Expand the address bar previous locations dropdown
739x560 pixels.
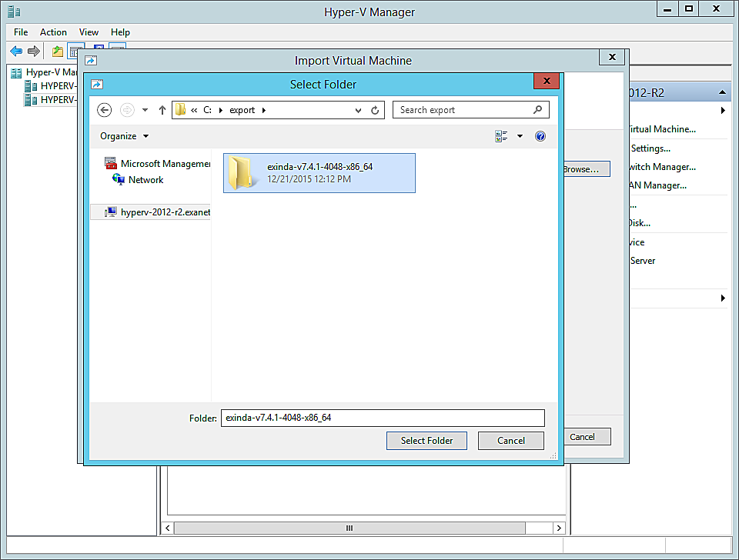358,110
